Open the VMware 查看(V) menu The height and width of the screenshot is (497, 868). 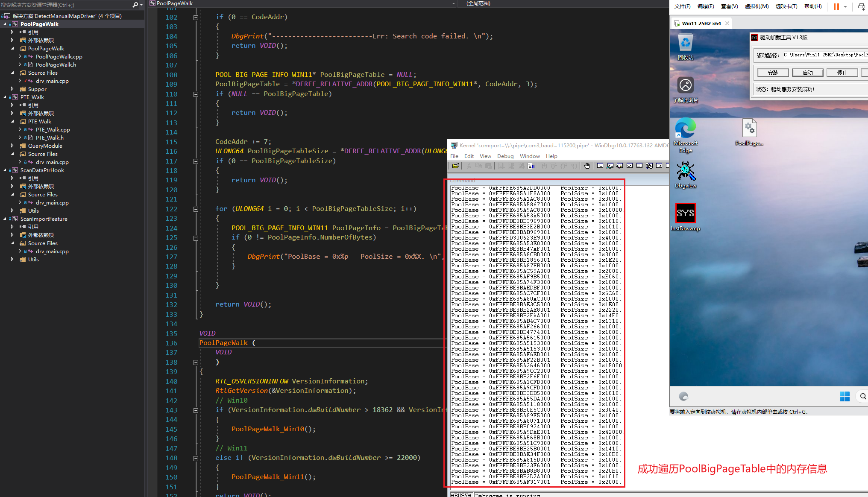pos(729,6)
